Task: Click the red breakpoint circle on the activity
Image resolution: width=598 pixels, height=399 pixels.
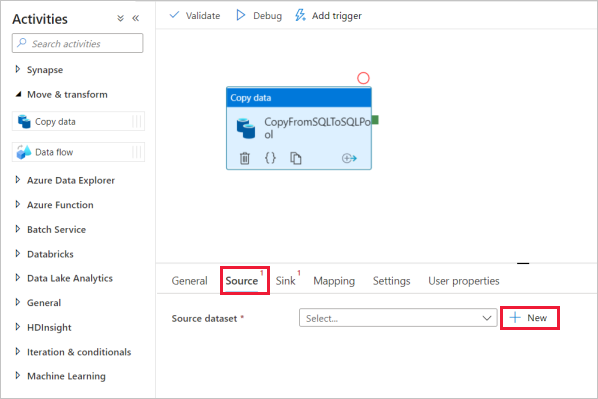Action: coord(363,78)
